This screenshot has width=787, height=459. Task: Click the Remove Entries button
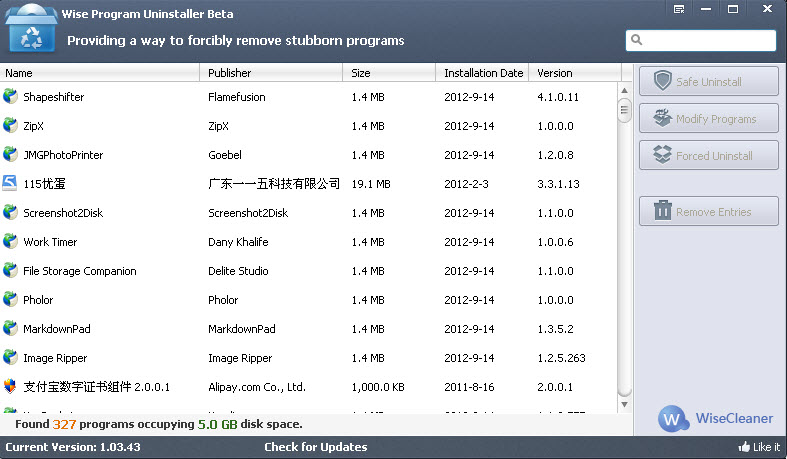pos(709,211)
